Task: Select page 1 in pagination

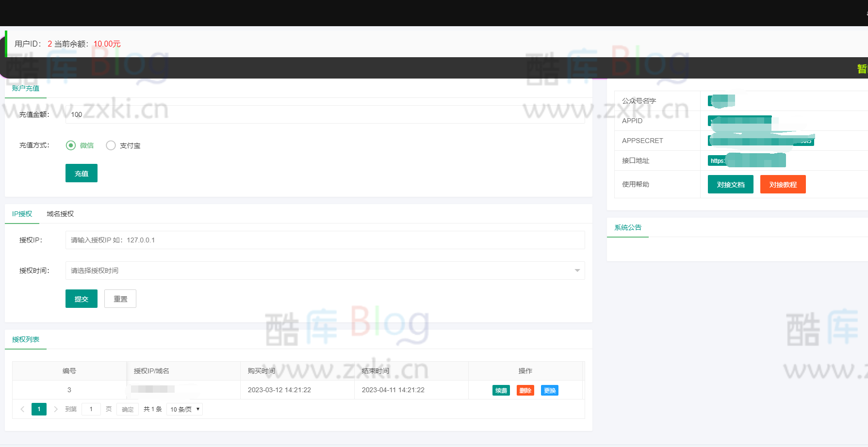Action: pyautogui.click(x=39, y=409)
